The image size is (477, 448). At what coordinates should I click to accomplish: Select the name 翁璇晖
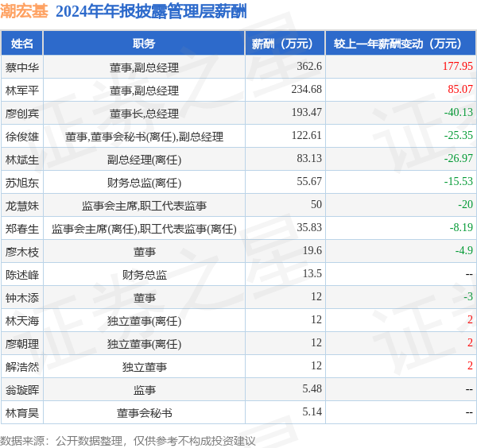click(22, 390)
